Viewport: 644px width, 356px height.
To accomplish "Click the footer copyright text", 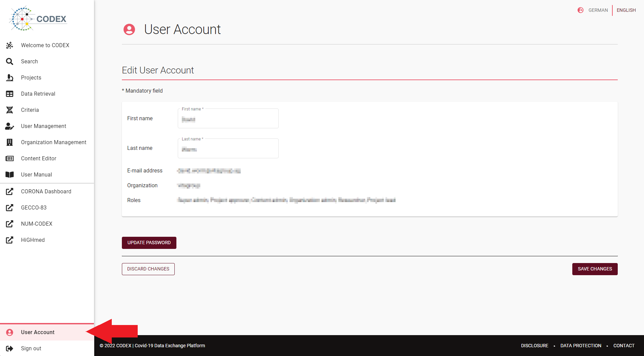I will (x=152, y=346).
